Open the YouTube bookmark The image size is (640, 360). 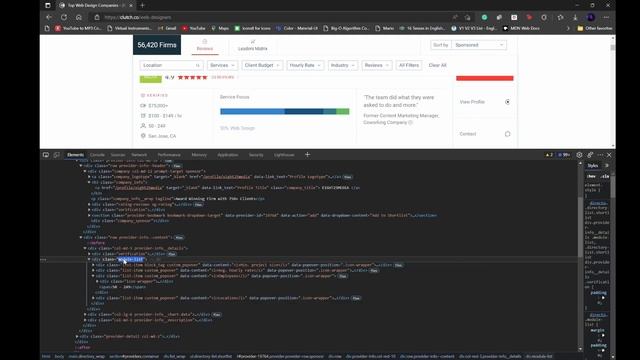pyautogui.click(x=194, y=28)
